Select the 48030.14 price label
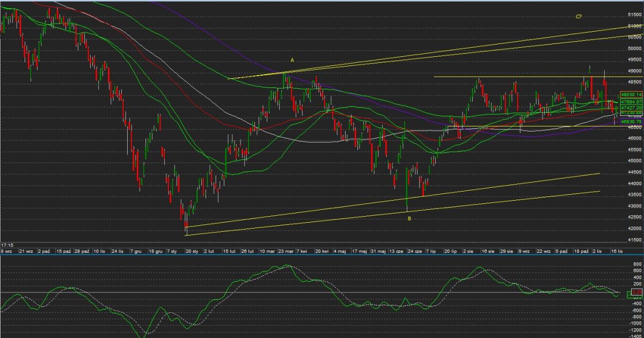 coord(631,94)
